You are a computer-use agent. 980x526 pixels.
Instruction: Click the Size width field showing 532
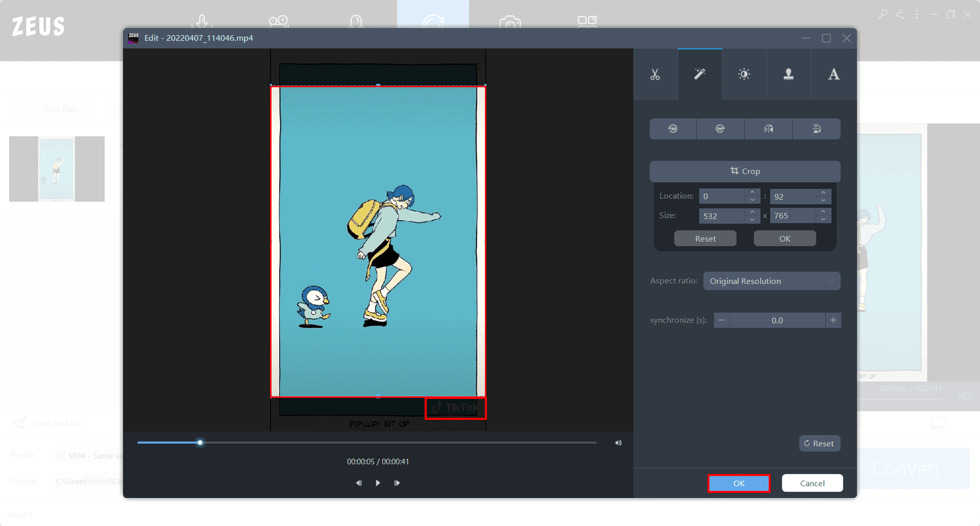[x=723, y=216]
